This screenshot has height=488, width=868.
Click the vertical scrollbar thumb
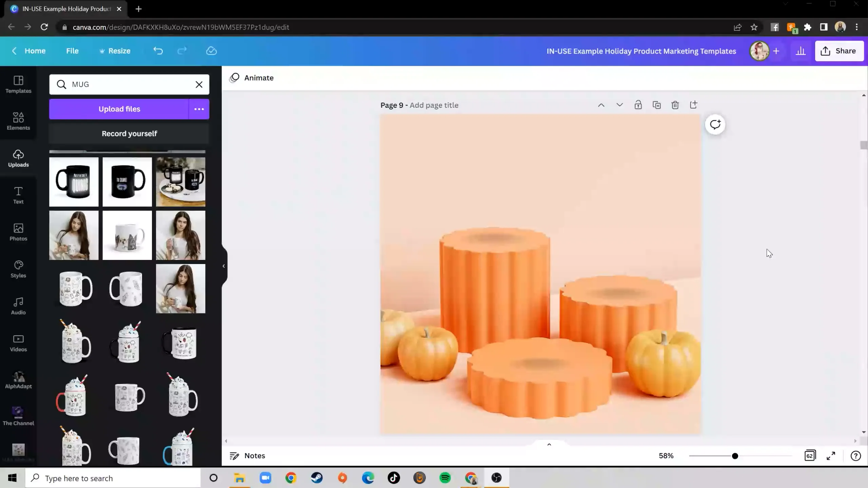[x=864, y=145]
